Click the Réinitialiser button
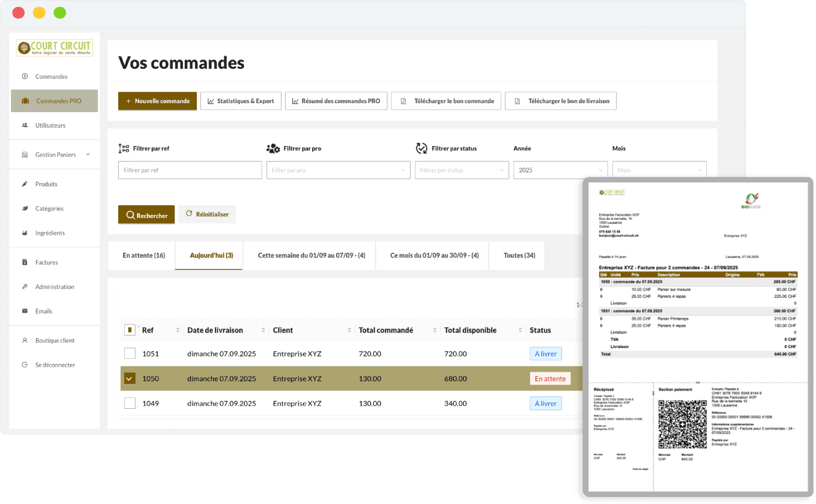The width and height of the screenshot is (816, 504). pos(207,214)
